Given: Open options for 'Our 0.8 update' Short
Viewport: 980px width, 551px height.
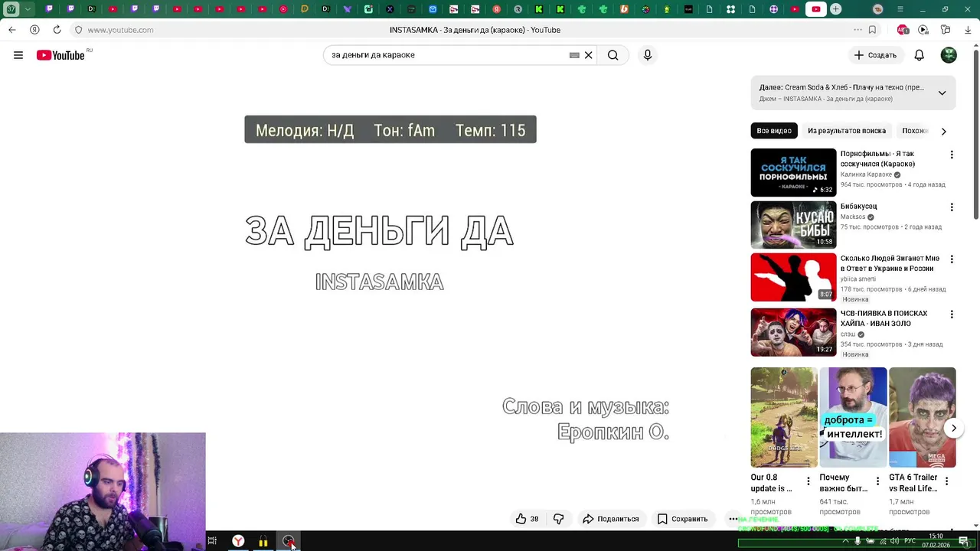Looking at the screenshot, I should [x=808, y=481].
